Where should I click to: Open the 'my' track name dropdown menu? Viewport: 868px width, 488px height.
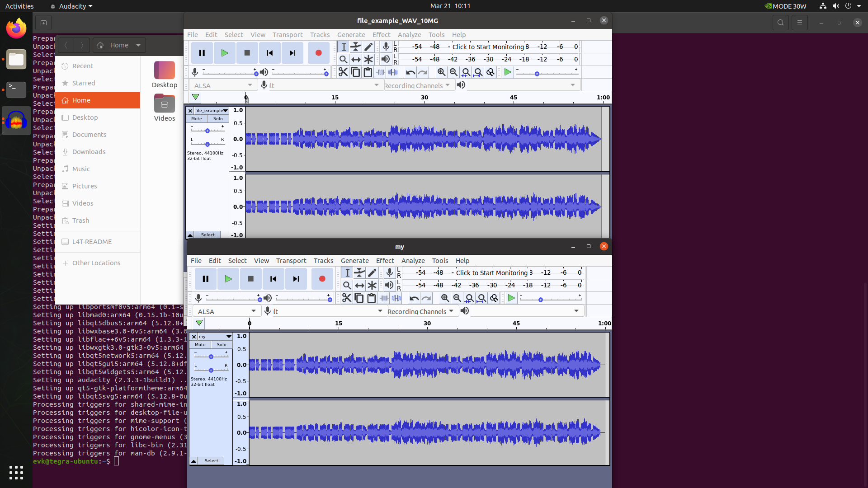click(x=229, y=337)
